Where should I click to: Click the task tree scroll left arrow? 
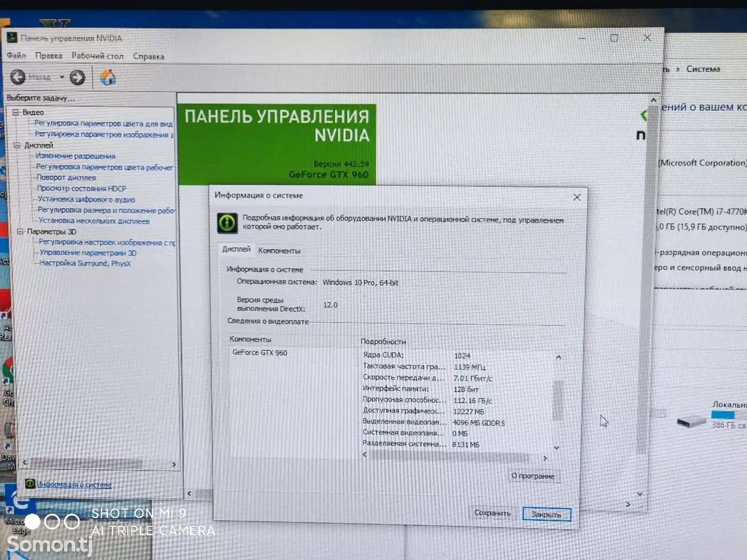pyautogui.click(x=25, y=462)
